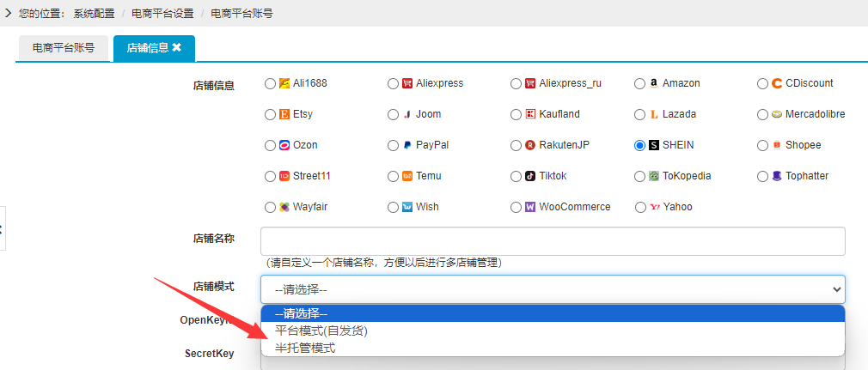This screenshot has width=868, height=370.
Task: Click the Kaufland logo icon
Action: point(530,114)
